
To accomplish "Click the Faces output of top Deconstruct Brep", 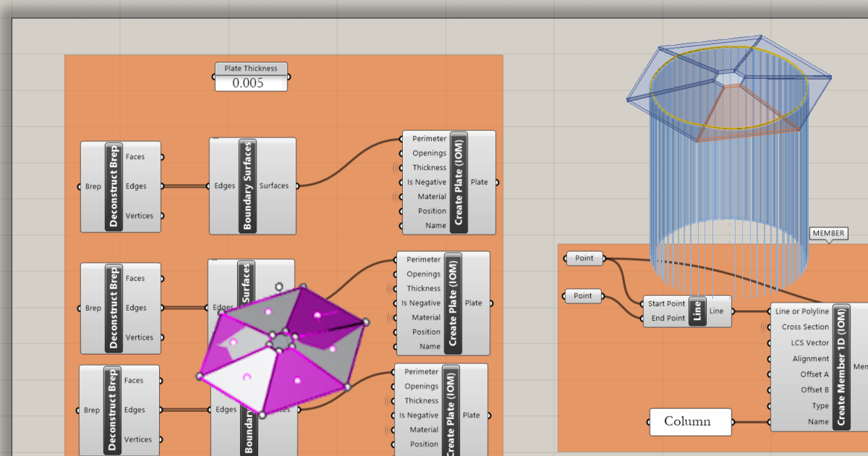I will click(135, 156).
